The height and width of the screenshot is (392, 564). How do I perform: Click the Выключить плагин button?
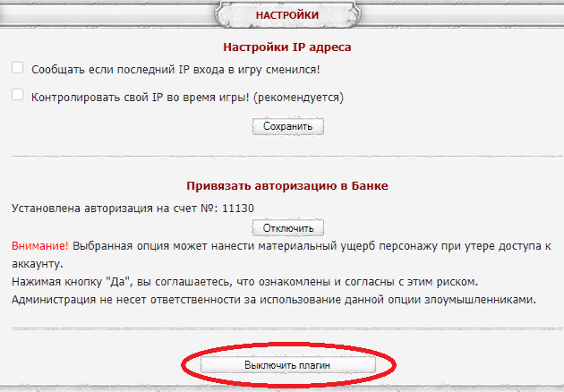286,366
